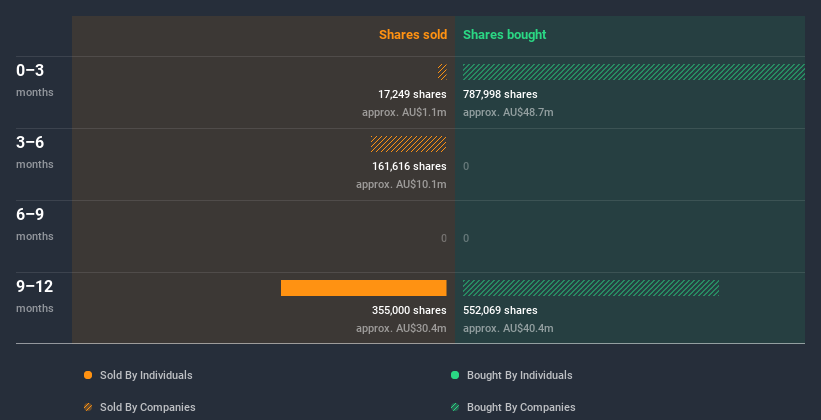Click the approx. AU$10.1m text
Screen dimensions: 821x420
401,184
